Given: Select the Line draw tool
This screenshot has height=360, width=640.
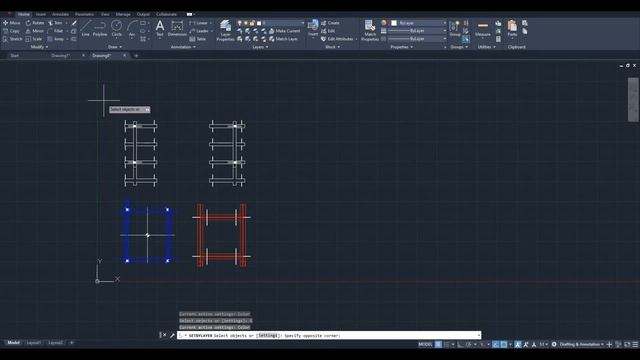Looking at the screenshot, I should [x=85, y=29].
